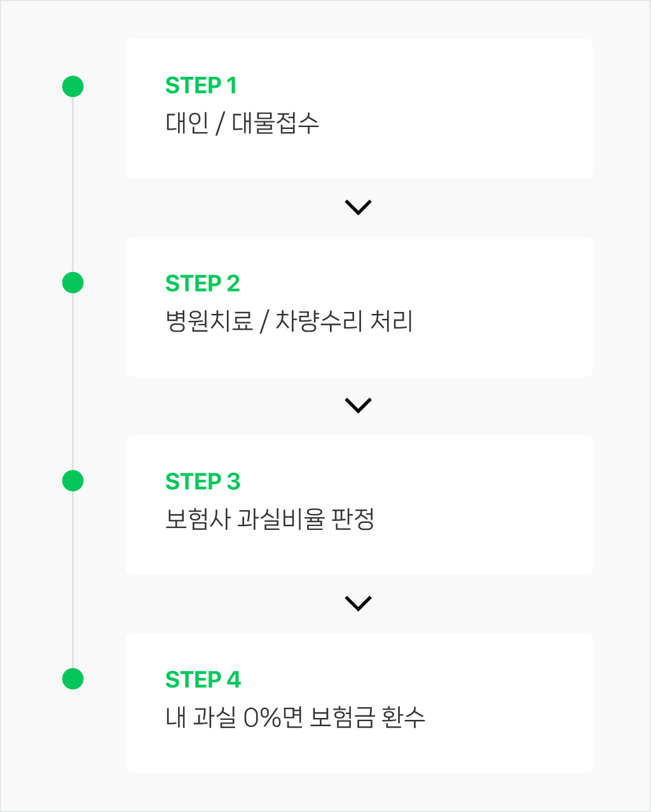Click the vertical timeline line between the STEP 1 and STEP 2 dots

pyautogui.click(x=73, y=184)
